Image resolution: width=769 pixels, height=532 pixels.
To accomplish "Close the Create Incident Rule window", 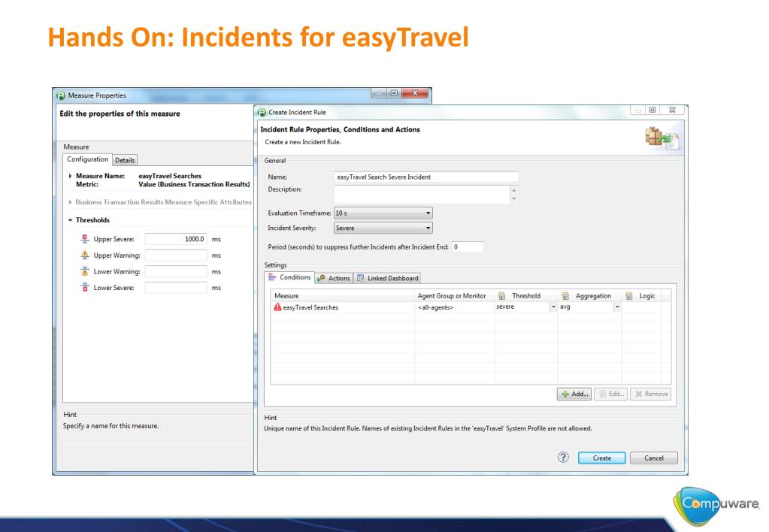I will point(672,110).
